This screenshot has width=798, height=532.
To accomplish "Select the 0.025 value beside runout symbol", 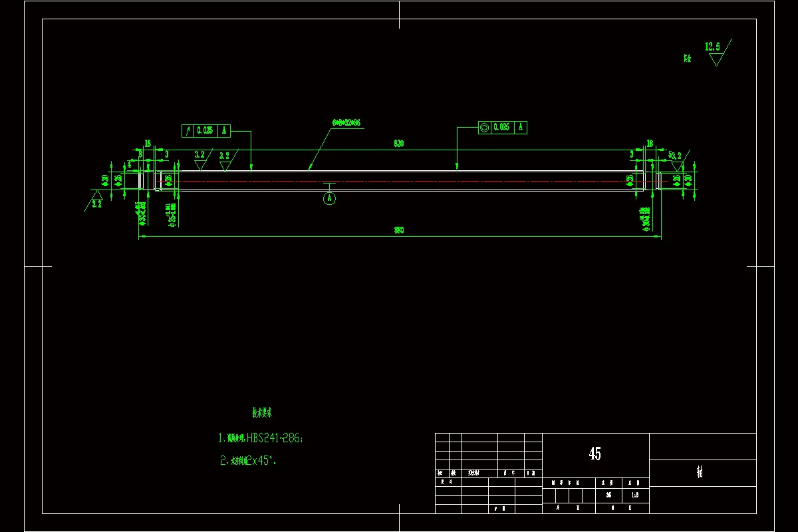I will tap(205, 131).
